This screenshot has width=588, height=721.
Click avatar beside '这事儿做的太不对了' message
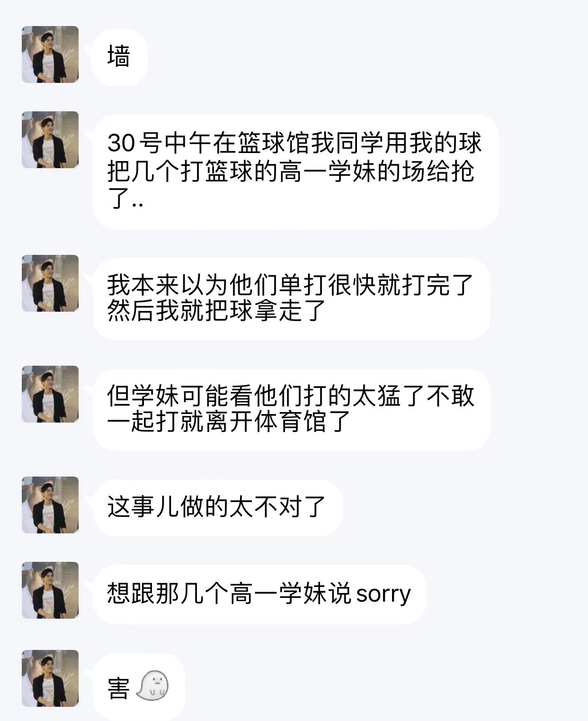[50, 505]
